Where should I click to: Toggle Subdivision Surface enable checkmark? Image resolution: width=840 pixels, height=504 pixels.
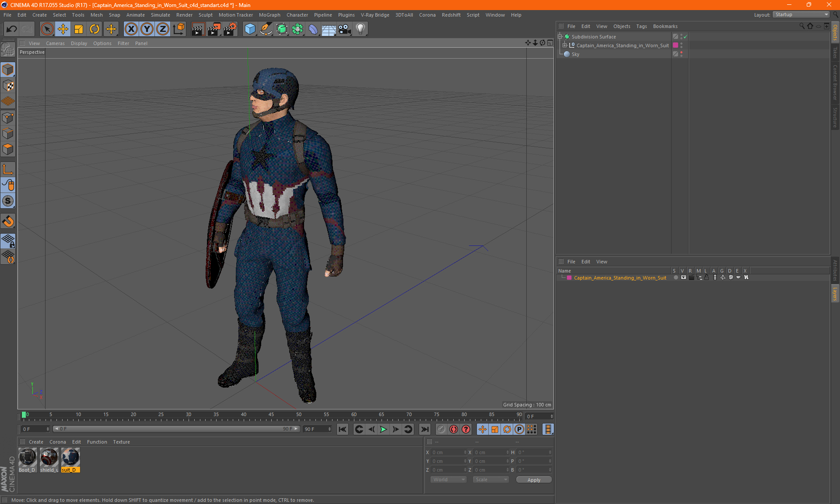coord(685,37)
